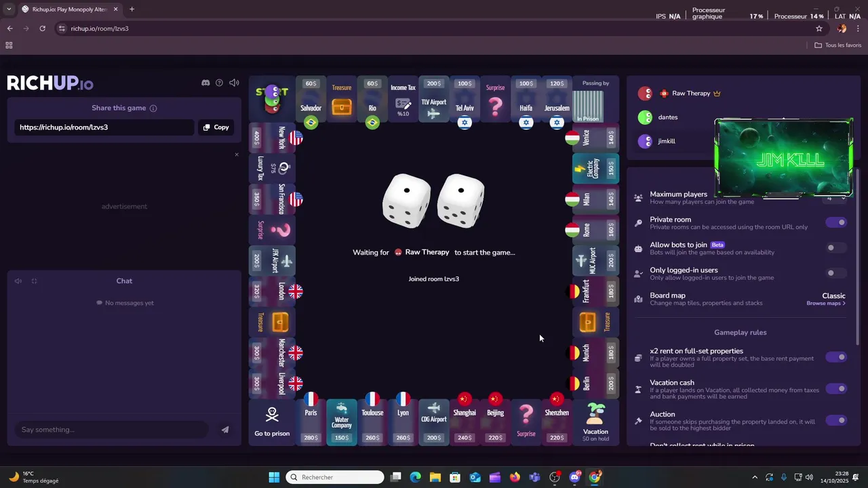Open a new browser tab with the plus
Viewport: 868px width, 488px height.
[132, 9]
